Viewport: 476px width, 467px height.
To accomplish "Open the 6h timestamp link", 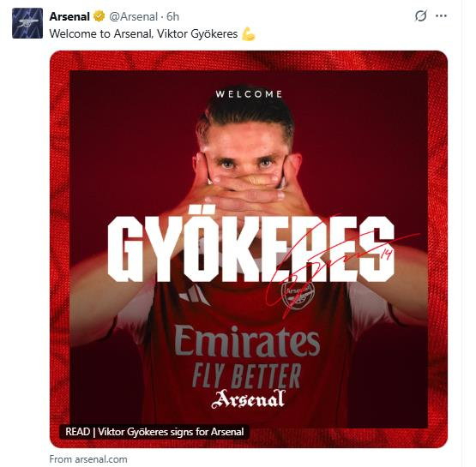I will (x=172, y=16).
